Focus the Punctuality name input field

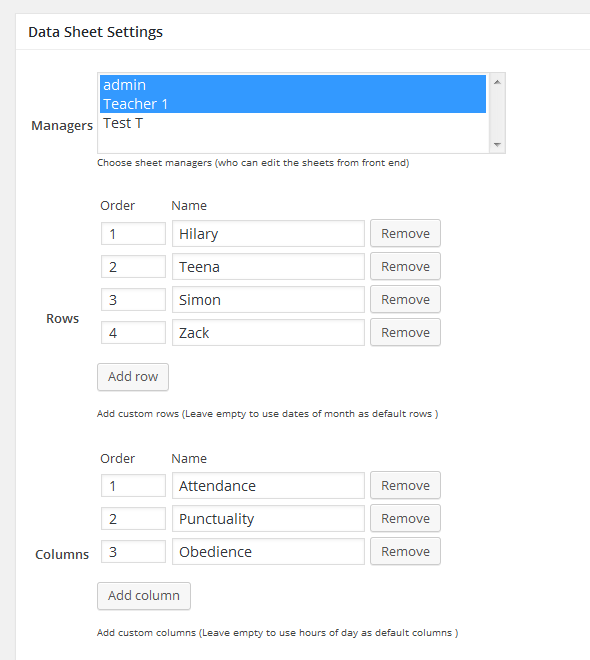click(x=268, y=519)
